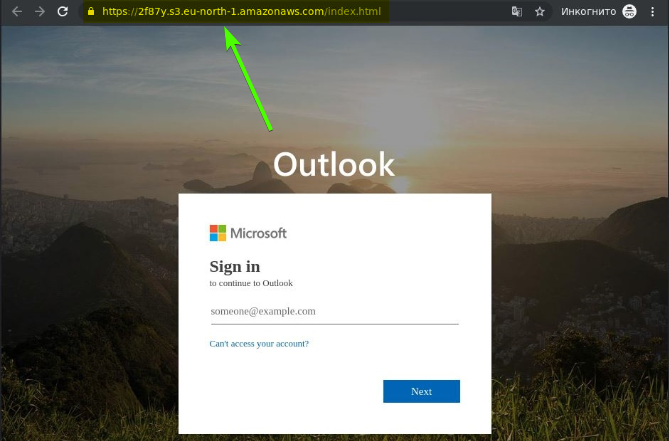Click the Microsoft wordmark text
669x441 pixels.
click(x=259, y=233)
